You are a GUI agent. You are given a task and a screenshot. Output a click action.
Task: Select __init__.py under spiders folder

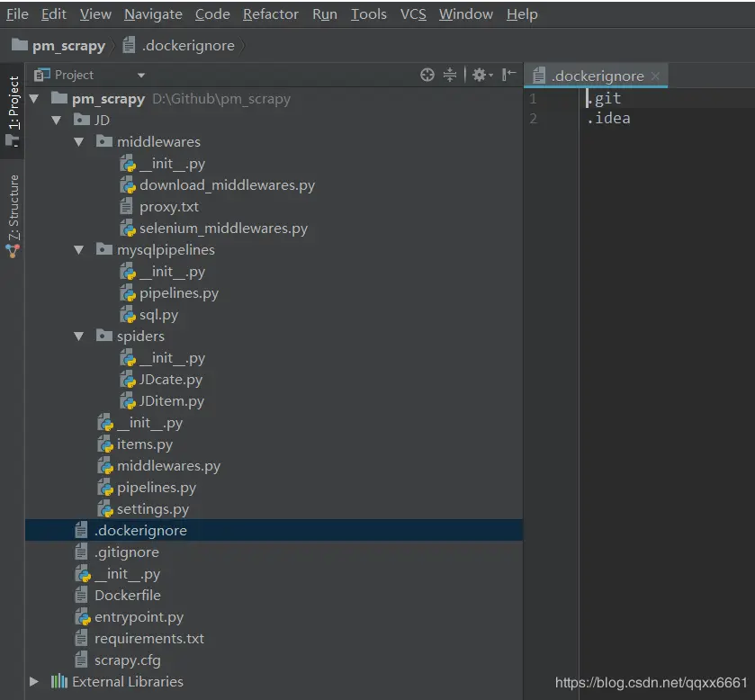[173, 358]
